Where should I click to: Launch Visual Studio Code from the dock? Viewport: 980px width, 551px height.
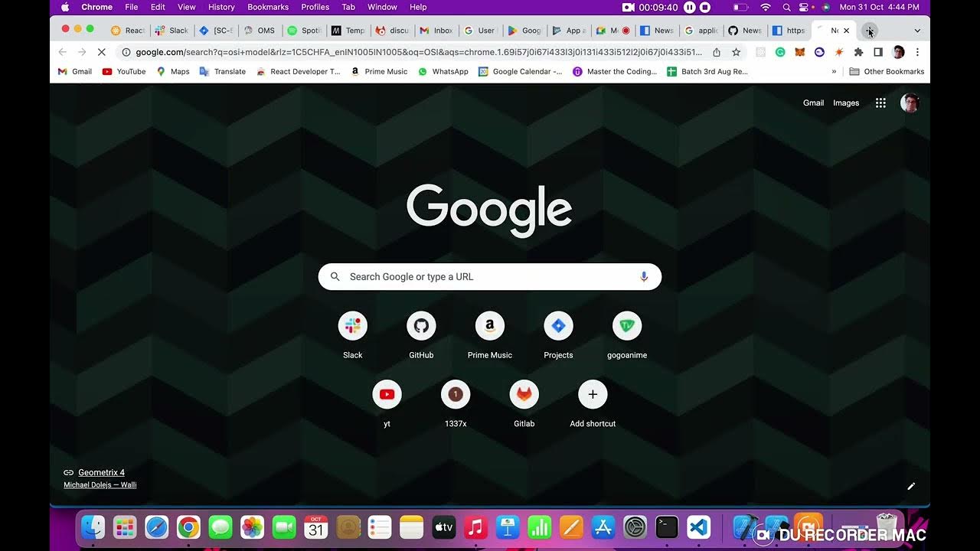[x=698, y=527]
